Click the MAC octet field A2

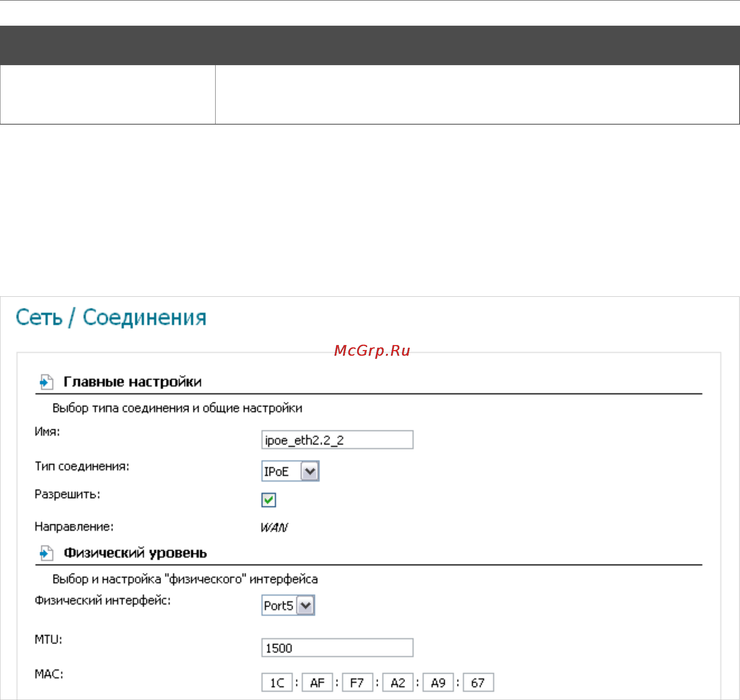click(x=398, y=682)
